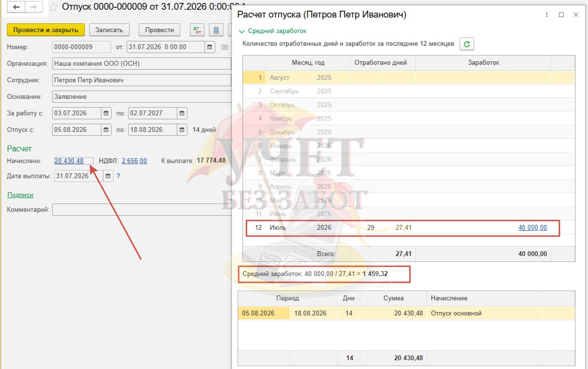Click the Организация field
Image resolution: width=588 pixels, height=369 pixels.
click(x=142, y=63)
